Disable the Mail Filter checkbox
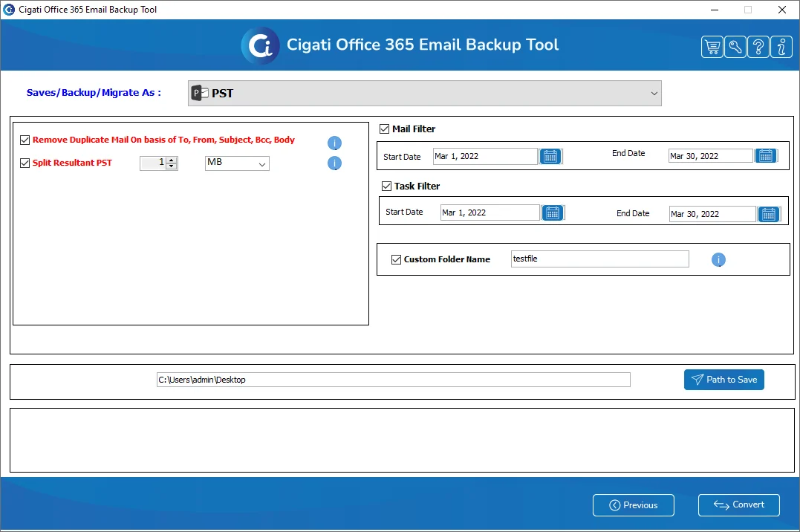800x532 pixels. tap(384, 129)
